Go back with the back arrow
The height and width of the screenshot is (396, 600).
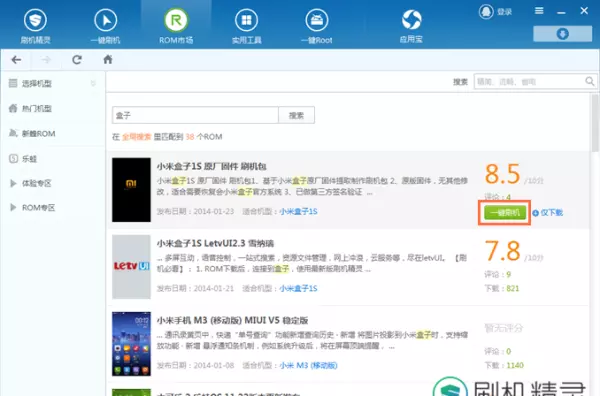tap(16, 60)
